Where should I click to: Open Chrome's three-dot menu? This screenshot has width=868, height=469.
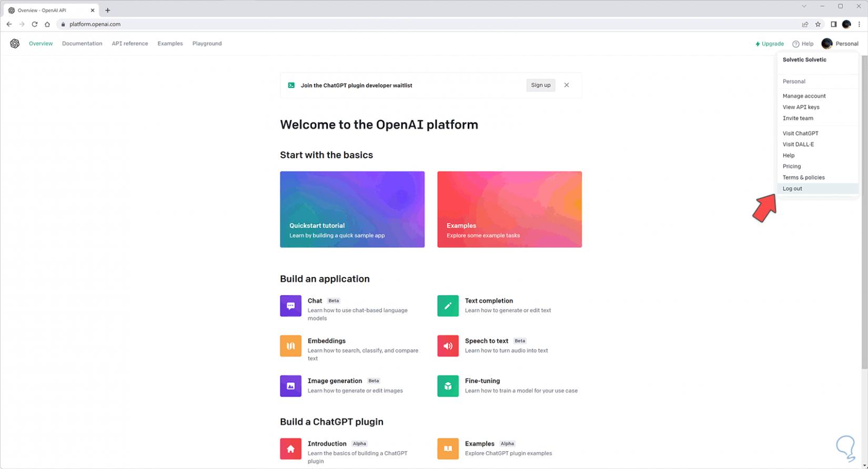[x=860, y=24]
